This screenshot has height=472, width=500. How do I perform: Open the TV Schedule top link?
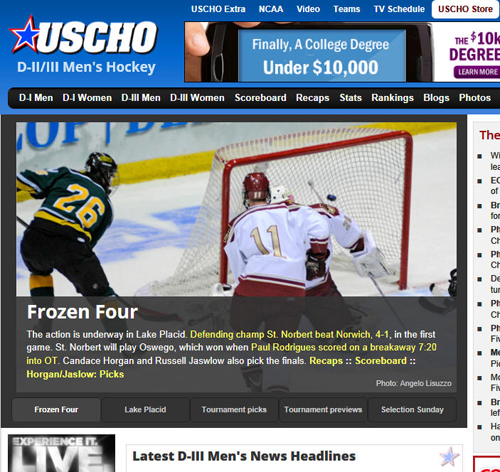point(399,9)
